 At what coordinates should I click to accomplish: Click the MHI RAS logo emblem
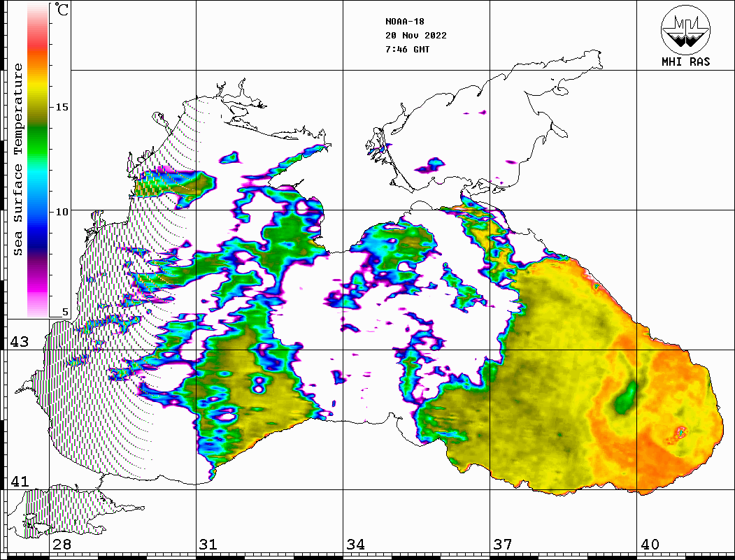tap(685, 29)
